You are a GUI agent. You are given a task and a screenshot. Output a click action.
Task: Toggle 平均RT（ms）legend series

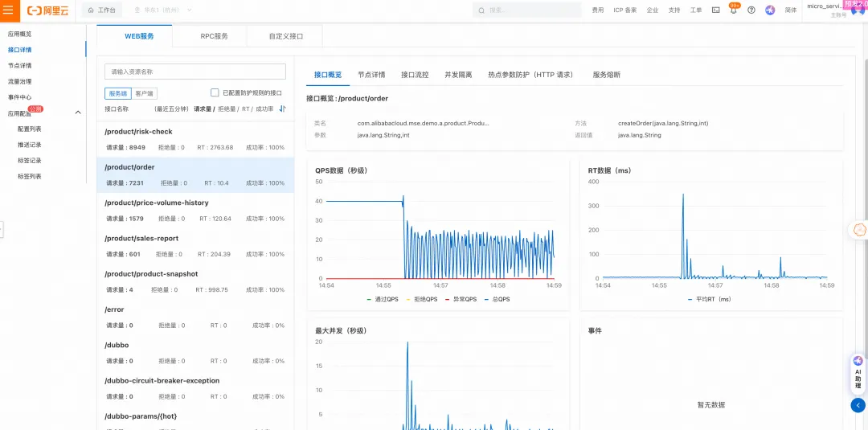[x=709, y=299]
